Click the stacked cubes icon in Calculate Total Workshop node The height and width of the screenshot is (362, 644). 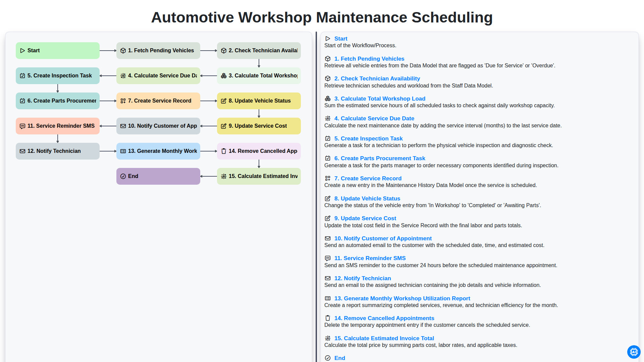tap(224, 76)
